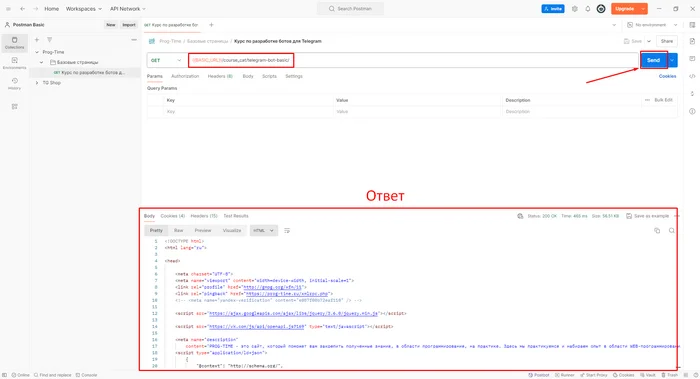Click Save as example
The image size is (700, 379).
[647, 216]
